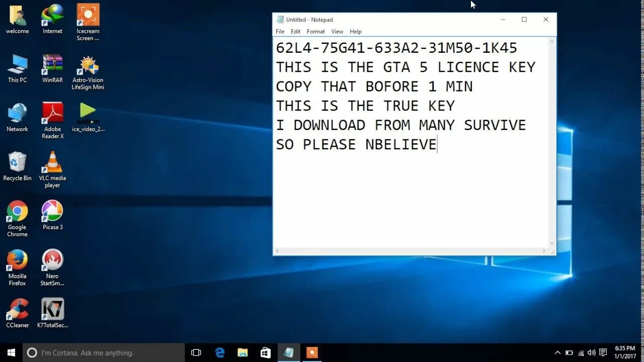The height and width of the screenshot is (362, 644).
Task: Switch to Notepad taskbar button
Action: coord(289,352)
